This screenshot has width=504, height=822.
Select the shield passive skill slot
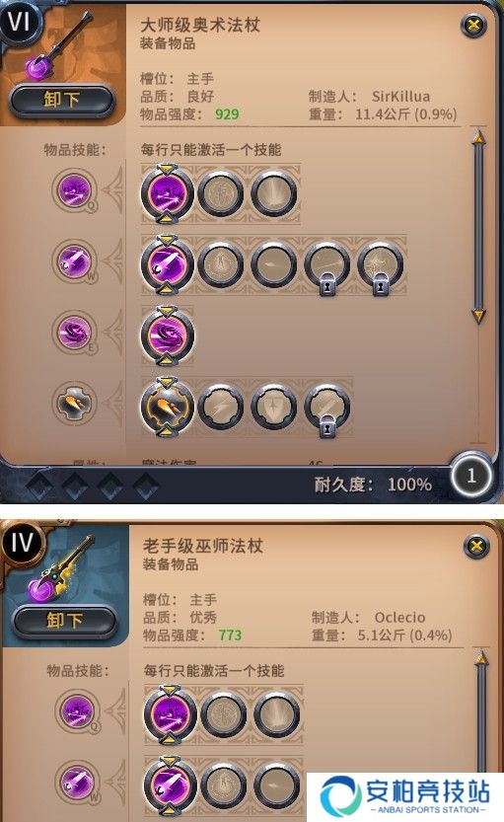(274, 407)
